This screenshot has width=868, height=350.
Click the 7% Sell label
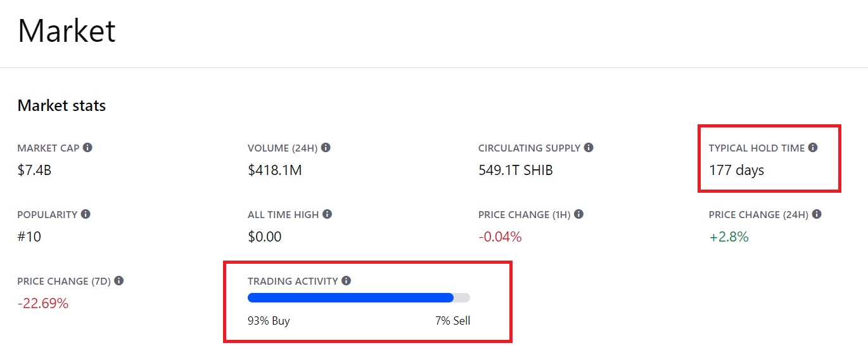pos(452,320)
